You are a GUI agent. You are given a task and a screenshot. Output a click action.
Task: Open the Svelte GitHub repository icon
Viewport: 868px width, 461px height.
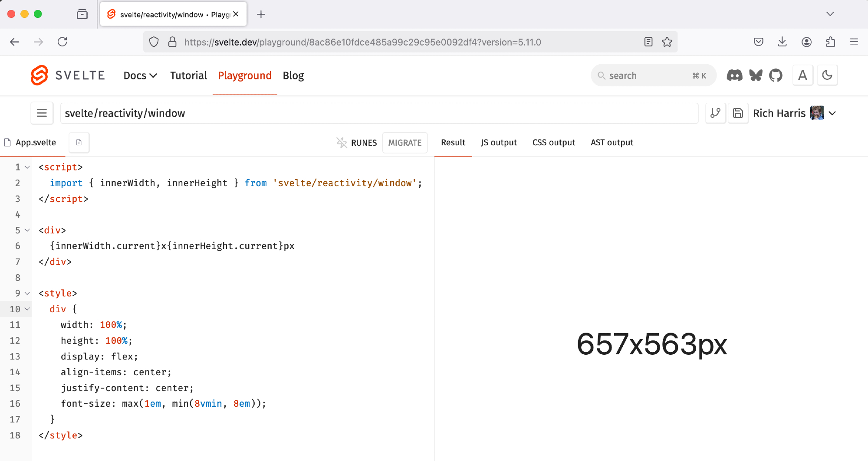pos(776,75)
